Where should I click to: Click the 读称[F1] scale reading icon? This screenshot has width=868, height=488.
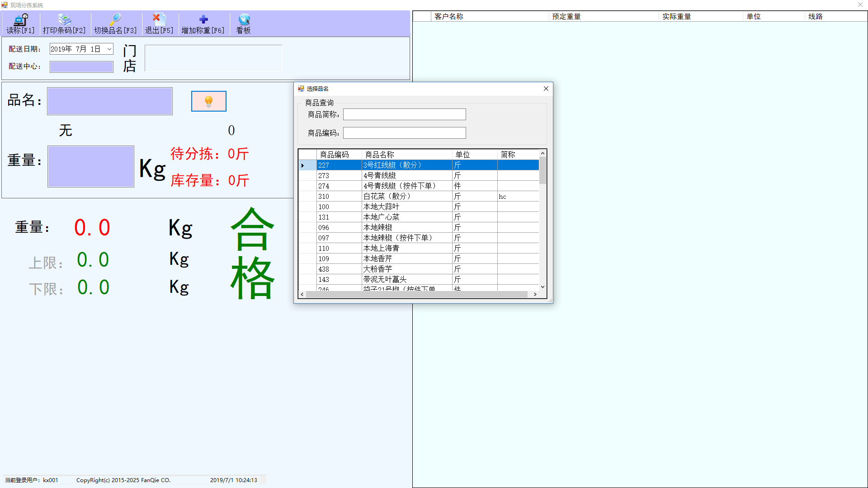(x=21, y=19)
